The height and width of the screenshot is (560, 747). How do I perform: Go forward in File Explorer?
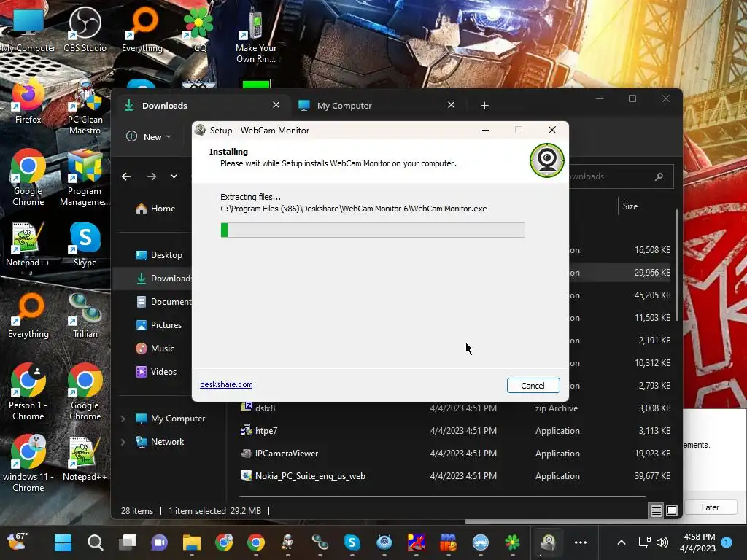(152, 176)
